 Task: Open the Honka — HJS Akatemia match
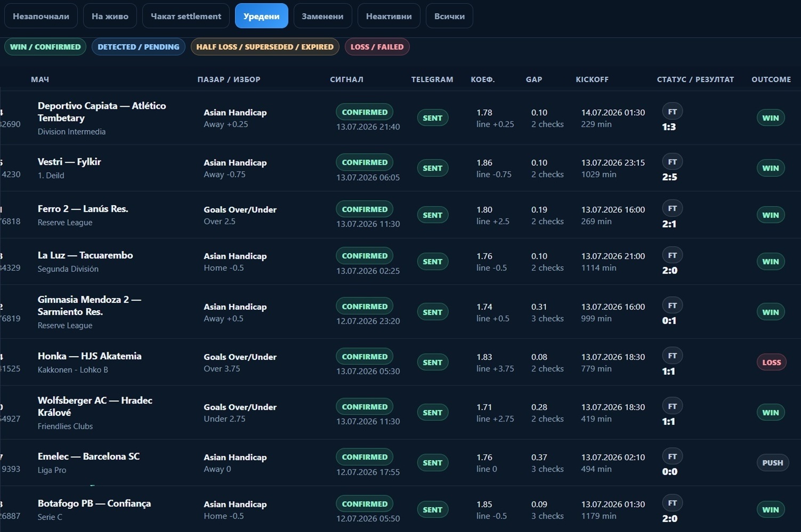[x=90, y=356]
